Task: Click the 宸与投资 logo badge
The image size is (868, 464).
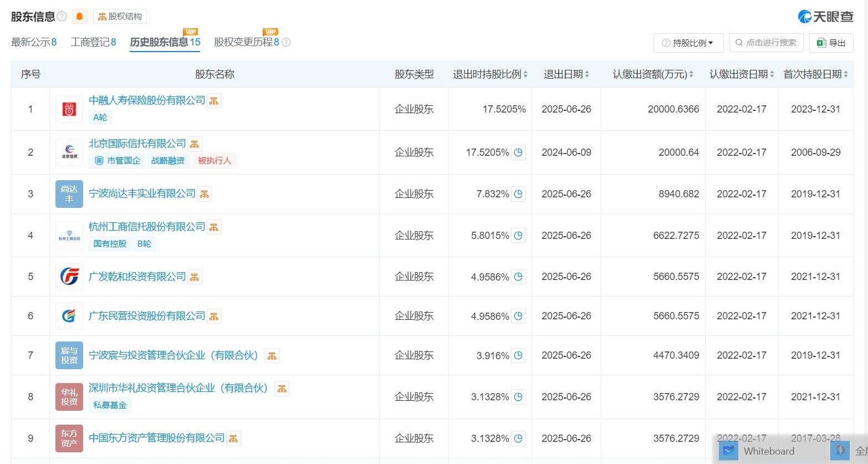Action: click(69, 355)
